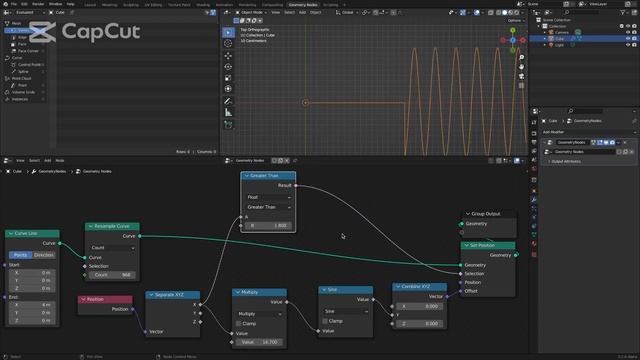640x360 pixels.
Task: Toggle camera view icon in viewport
Action: pyautogui.click(x=521, y=76)
